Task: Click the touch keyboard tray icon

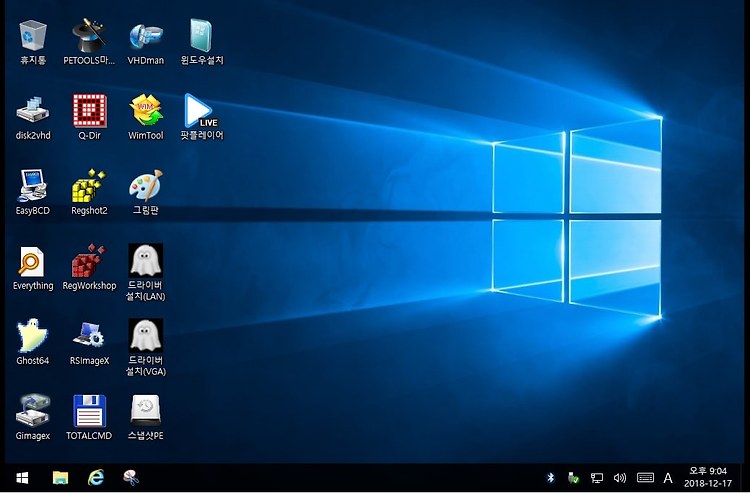Action: (645, 478)
